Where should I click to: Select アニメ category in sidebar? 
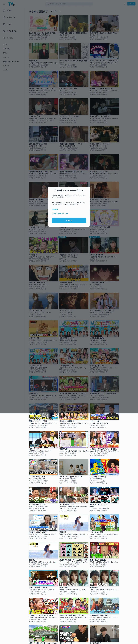click(x=5, y=53)
